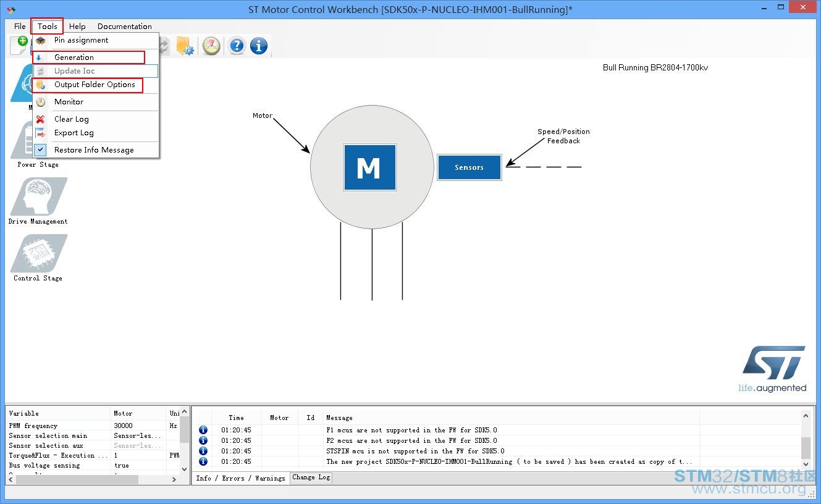
Task: Click the Sensors block in diagram
Action: tap(469, 167)
